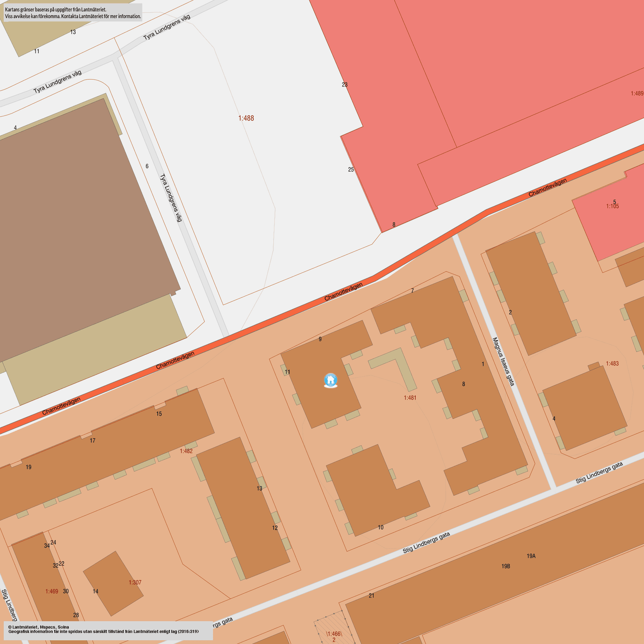
Task: Select building number 19B
Action: (505, 566)
